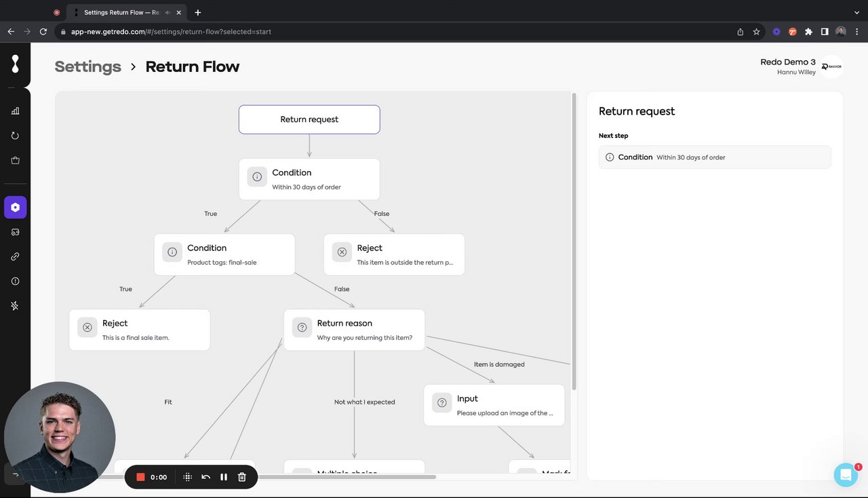Select the Return reason node
The width and height of the screenshot is (868, 498).
click(x=354, y=330)
